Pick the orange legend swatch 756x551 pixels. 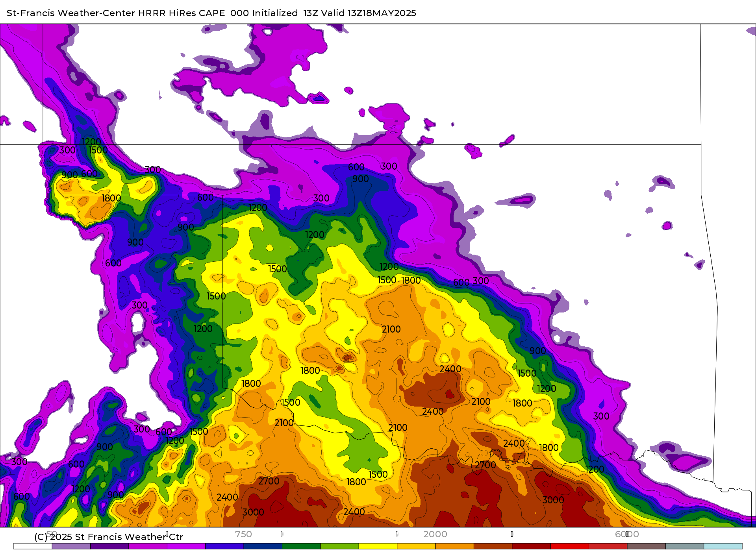pyautogui.click(x=455, y=546)
